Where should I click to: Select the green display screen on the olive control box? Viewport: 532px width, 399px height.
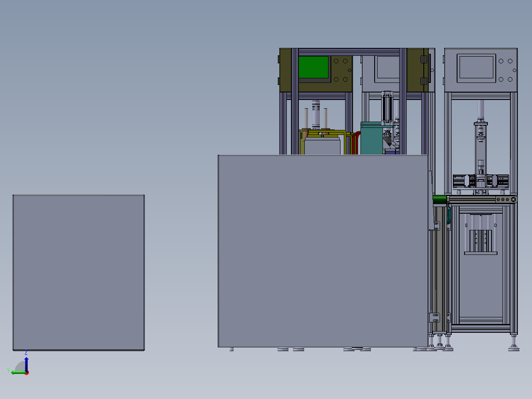click(314, 67)
